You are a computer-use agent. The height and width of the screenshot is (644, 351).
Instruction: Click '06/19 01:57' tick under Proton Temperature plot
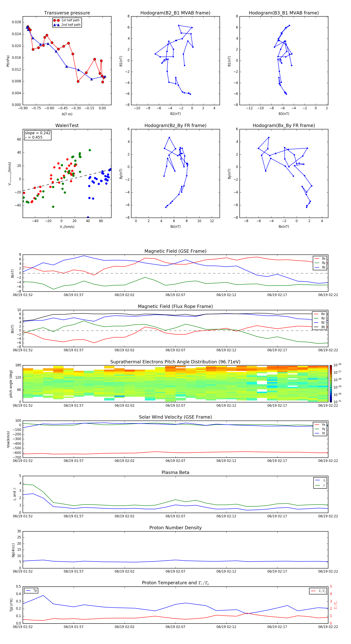74,627
